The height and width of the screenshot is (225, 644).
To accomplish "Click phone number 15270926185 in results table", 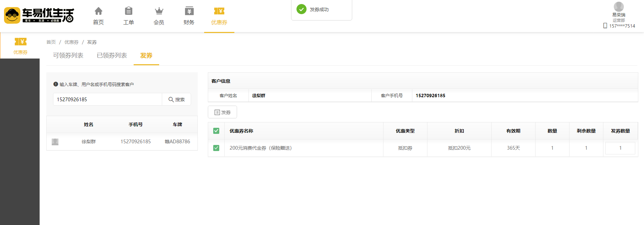I will pos(136,142).
